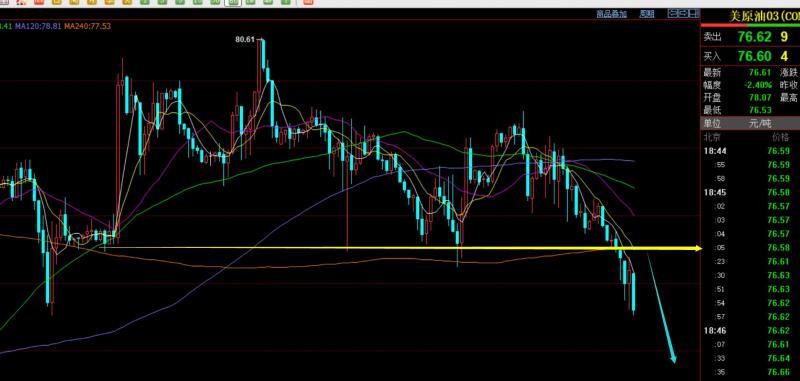Click price 76.66 in the :35 row

779,372
